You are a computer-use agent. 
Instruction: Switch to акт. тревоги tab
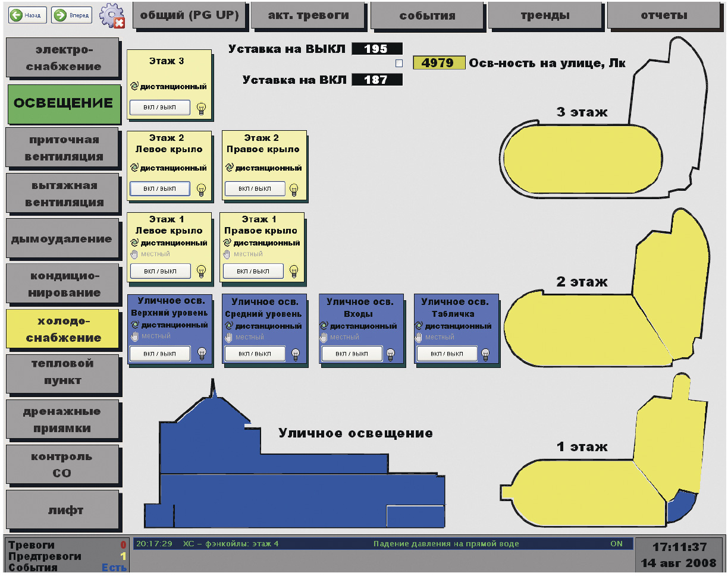(x=309, y=15)
